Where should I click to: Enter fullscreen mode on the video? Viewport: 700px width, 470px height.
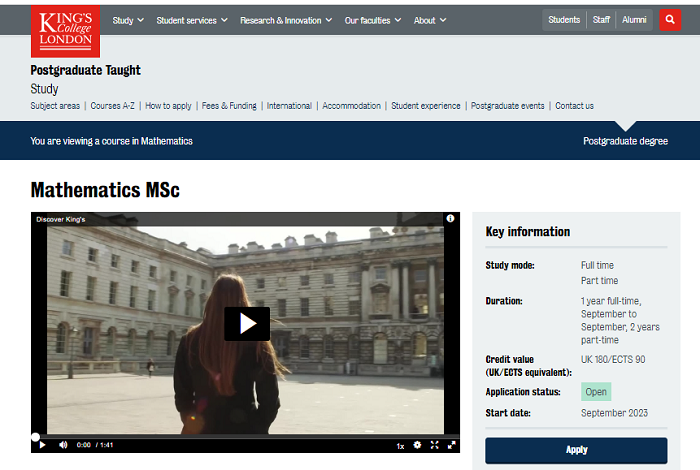[x=451, y=445]
